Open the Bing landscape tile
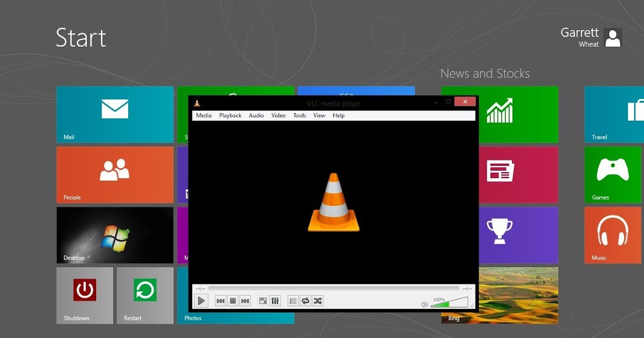 click(518, 296)
